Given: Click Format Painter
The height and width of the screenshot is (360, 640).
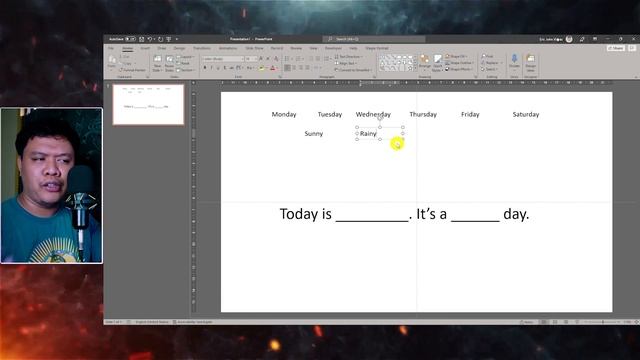Looking at the screenshot, I should click(133, 70).
